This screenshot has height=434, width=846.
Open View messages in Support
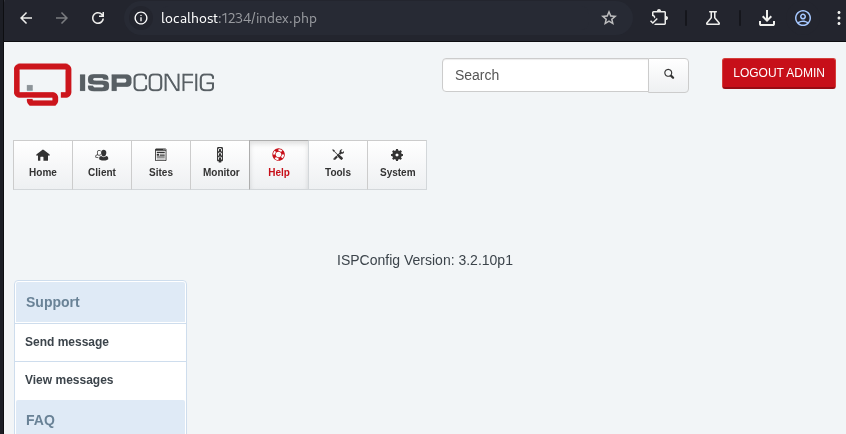(x=69, y=380)
